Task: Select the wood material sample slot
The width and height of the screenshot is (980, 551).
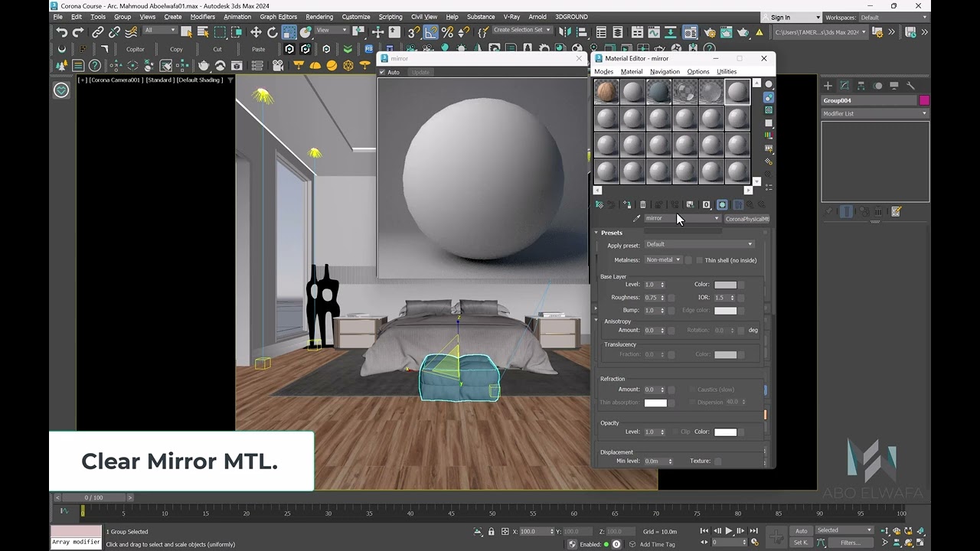Action: tap(606, 92)
